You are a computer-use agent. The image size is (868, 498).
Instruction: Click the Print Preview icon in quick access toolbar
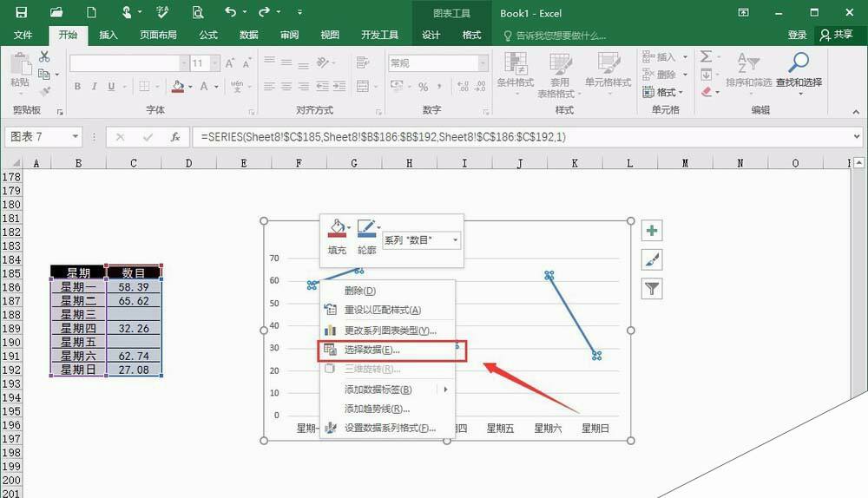(198, 12)
